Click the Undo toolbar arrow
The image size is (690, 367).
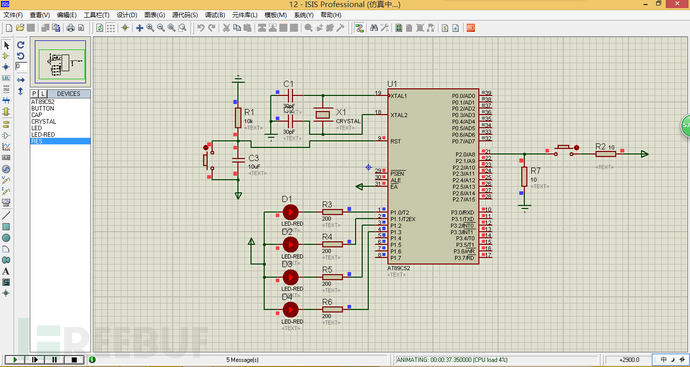(x=201, y=28)
